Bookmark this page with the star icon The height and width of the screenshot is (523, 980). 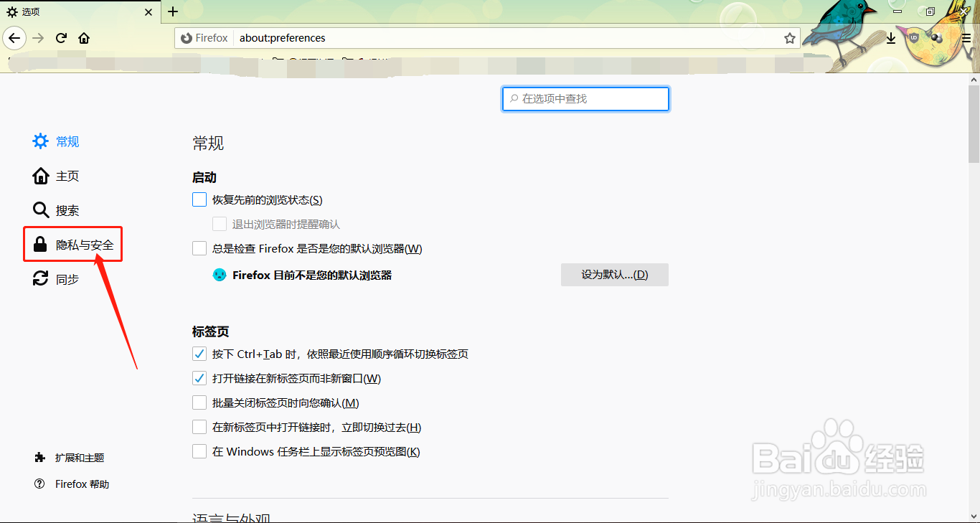tap(790, 38)
